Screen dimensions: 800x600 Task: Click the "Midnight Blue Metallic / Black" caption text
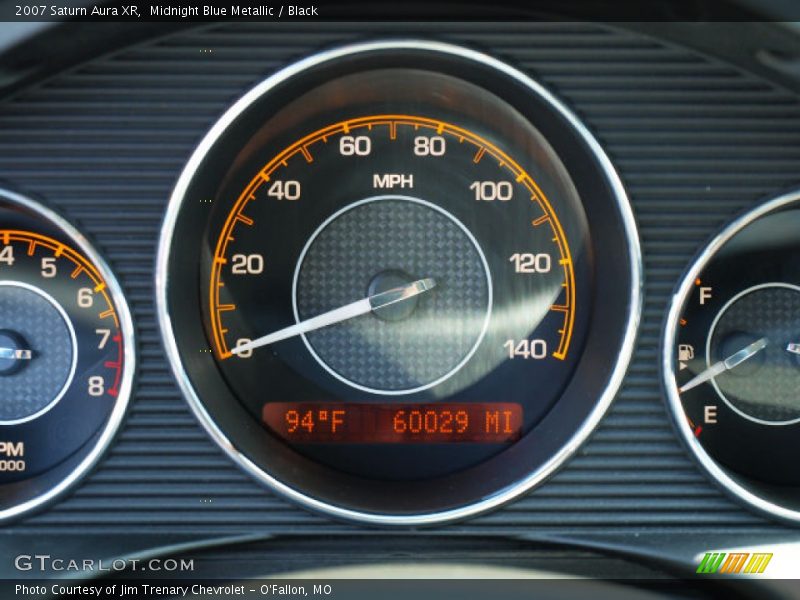click(234, 11)
